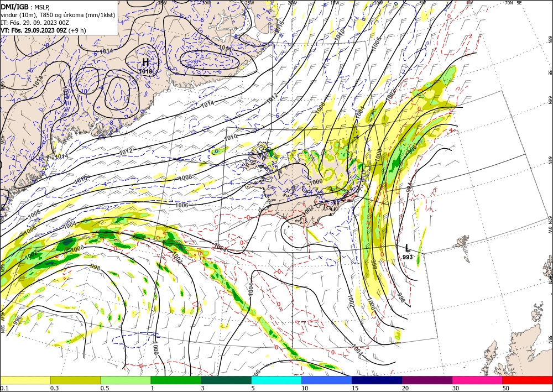Click the 'DMI/IGB : MSLP,' title text
The image size is (553, 392).
coord(25,6)
